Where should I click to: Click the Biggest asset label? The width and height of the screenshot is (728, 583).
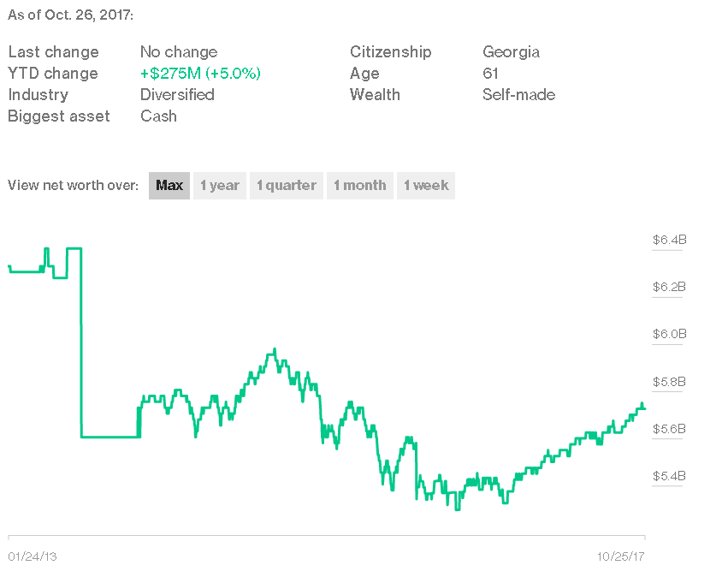(x=59, y=116)
